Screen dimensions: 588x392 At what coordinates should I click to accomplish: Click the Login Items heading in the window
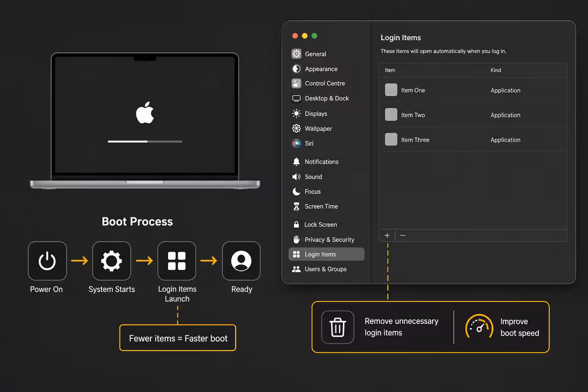(401, 38)
